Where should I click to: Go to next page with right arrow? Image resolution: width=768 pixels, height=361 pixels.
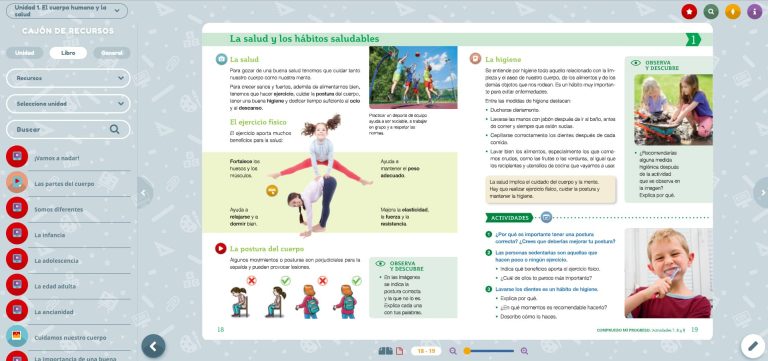pyautogui.click(x=762, y=193)
